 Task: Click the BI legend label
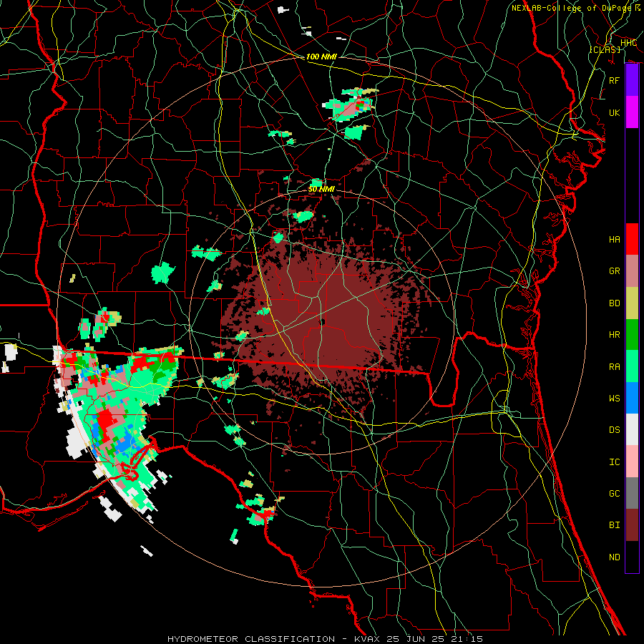(615, 525)
